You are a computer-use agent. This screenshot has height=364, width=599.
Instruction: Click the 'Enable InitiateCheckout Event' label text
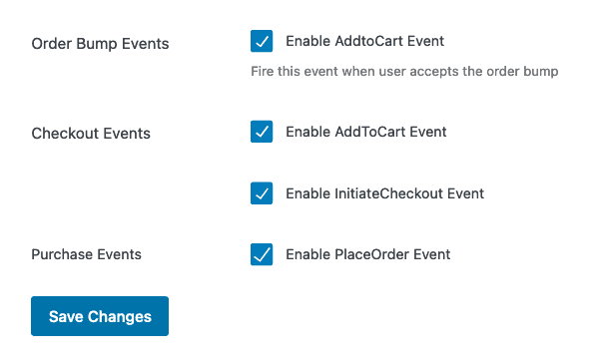point(384,193)
